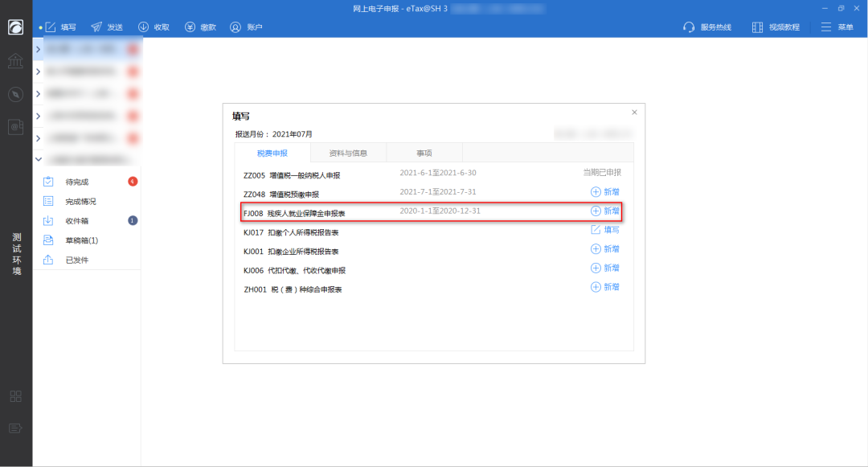Open 视频教程 video tutorials

[757, 27]
